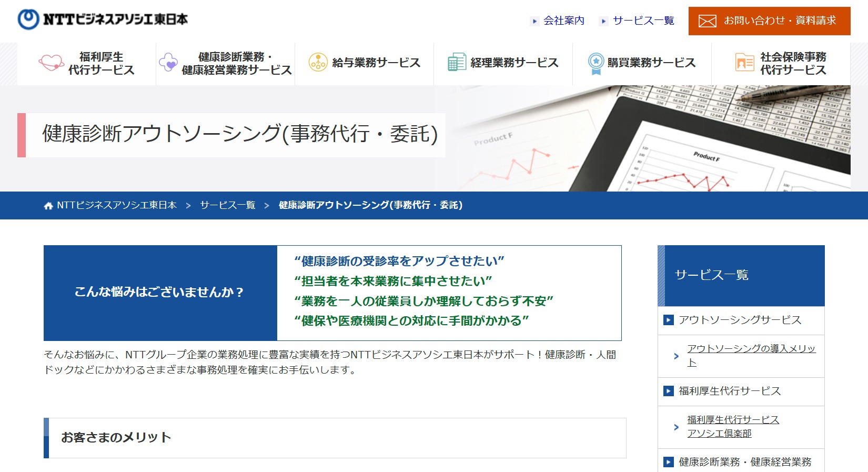Click the heart icon for 福利厚生代行サービス
Screen dimensions: 868x472
coord(51,63)
